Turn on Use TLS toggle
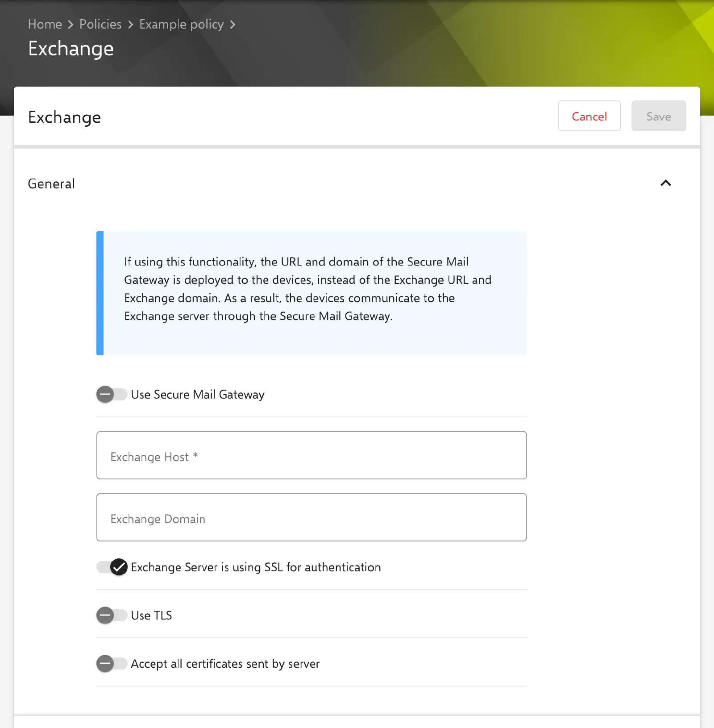714x728 pixels. coord(112,615)
